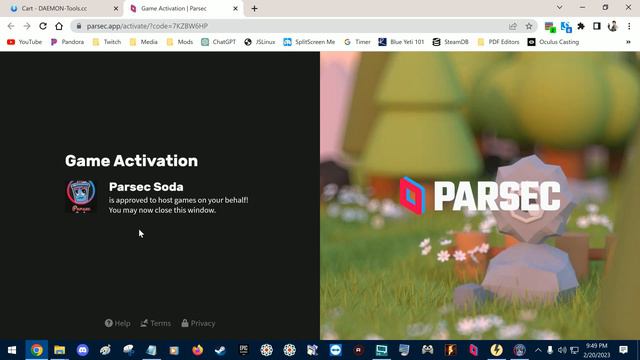640x360 pixels.
Task: Open the Windows Start menu
Action: pos(12,350)
